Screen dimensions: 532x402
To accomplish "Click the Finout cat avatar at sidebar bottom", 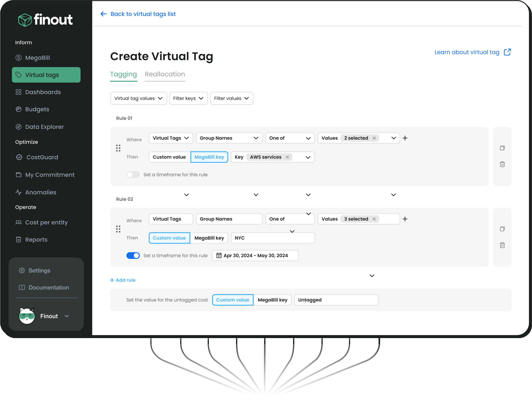I will click(x=27, y=316).
